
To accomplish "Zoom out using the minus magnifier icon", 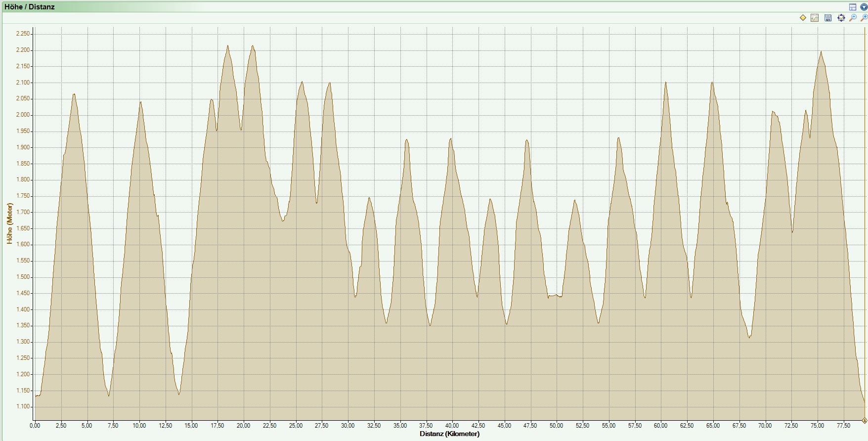I will point(853,18).
